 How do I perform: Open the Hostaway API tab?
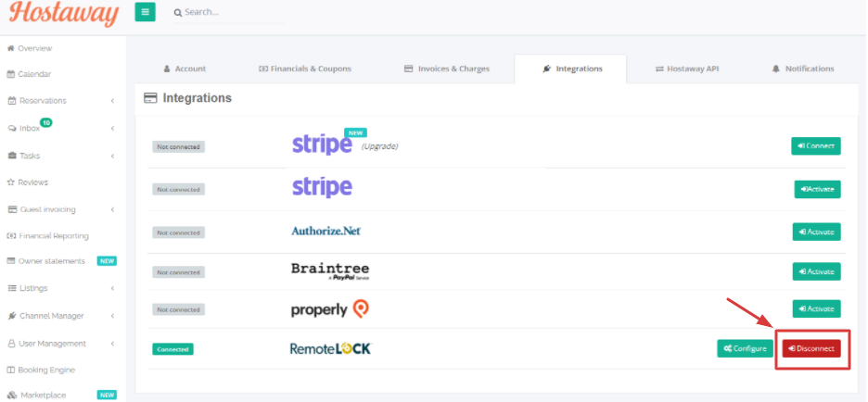687,69
